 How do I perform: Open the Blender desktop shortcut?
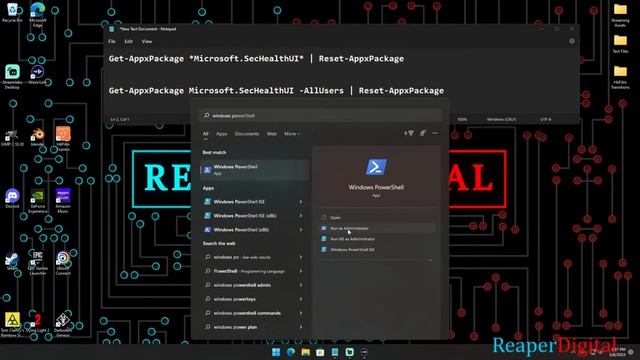(x=38, y=136)
